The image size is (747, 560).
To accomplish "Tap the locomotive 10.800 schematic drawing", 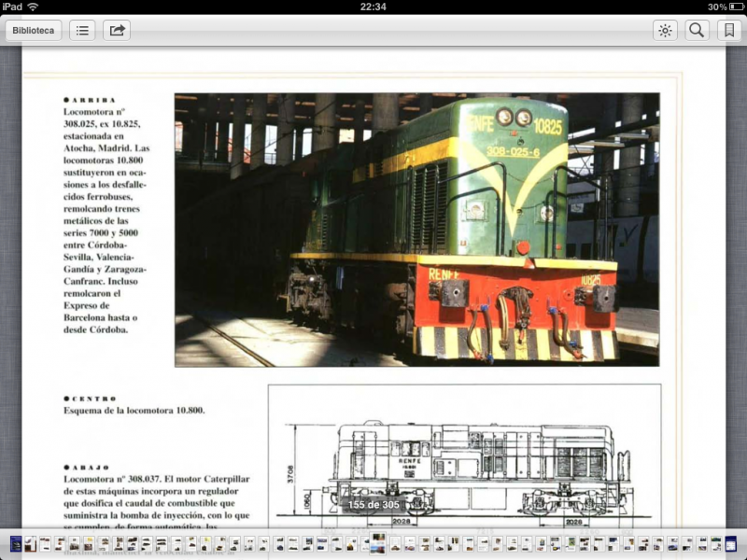I will [464, 469].
